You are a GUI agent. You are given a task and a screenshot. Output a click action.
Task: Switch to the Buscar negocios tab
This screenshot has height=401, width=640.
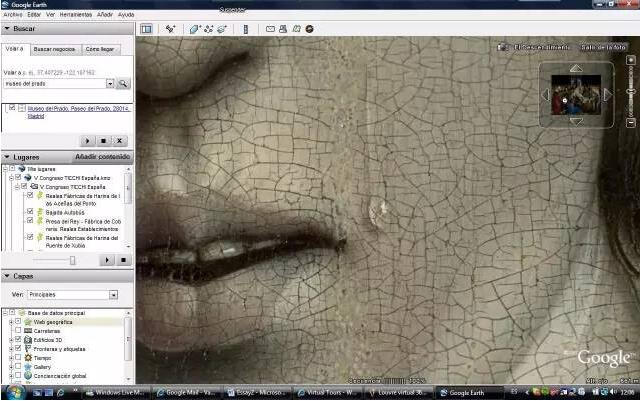coord(54,49)
